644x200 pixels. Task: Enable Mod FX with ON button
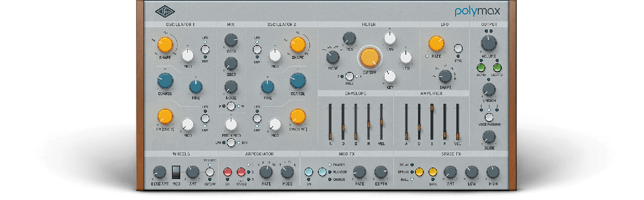click(x=309, y=172)
